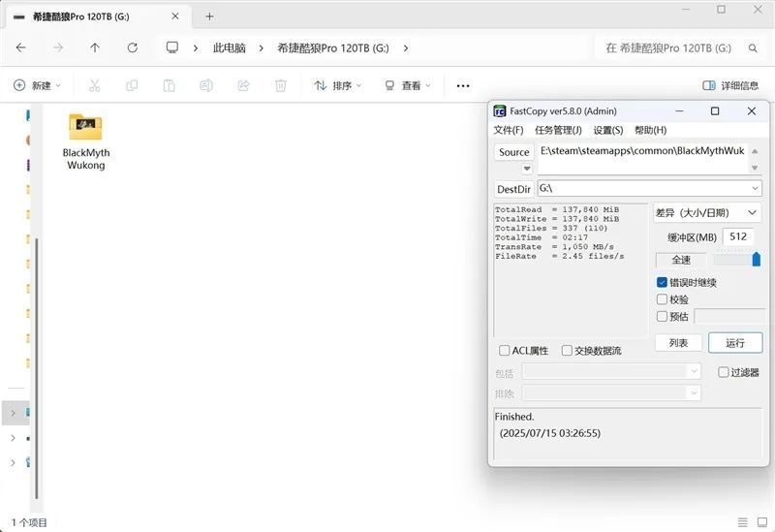The height and width of the screenshot is (532, 775).
Task: Click the Source path text field
Action: click(642, 159)
